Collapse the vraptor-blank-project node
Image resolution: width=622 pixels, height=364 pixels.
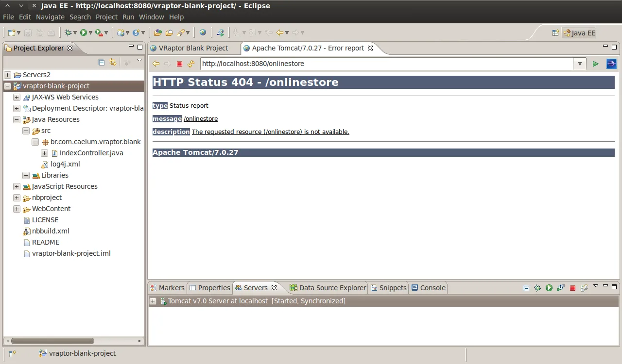7,86
